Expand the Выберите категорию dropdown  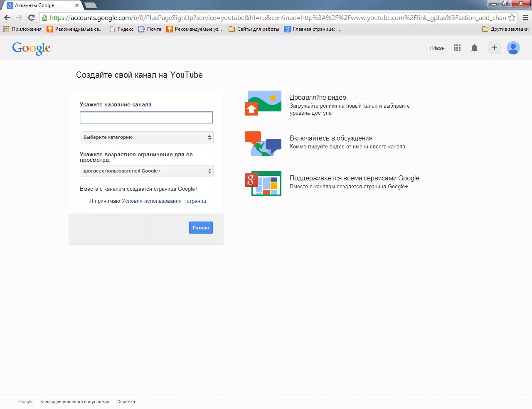coord(147,137)
